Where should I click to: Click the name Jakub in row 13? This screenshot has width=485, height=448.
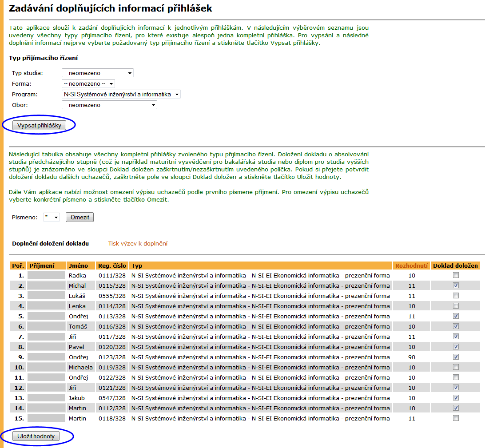click(x=77, y=398)
